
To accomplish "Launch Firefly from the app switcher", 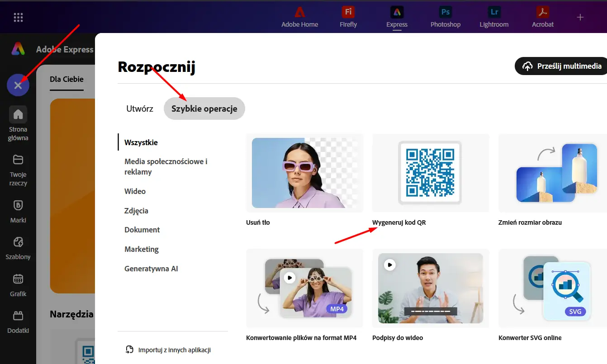I will point(348,17).
